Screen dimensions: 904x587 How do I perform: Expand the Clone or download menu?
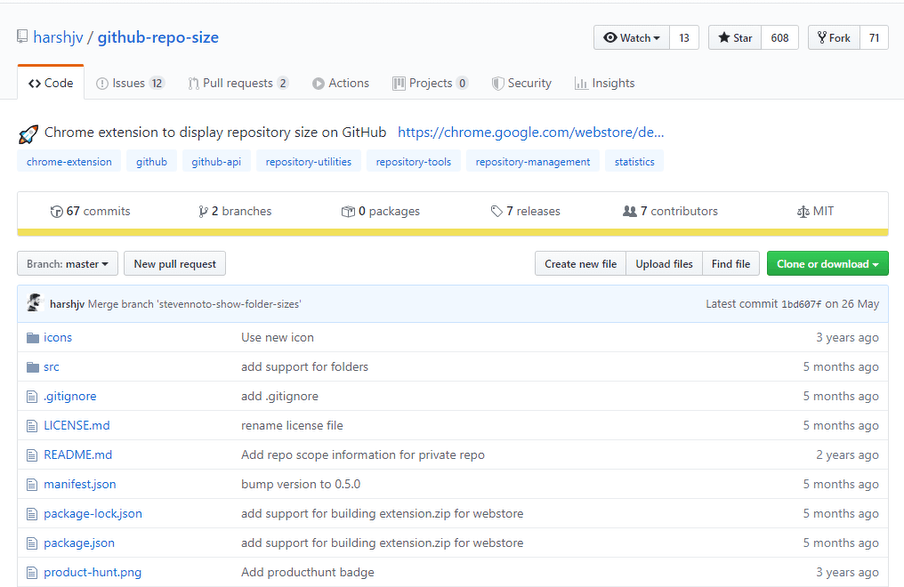pos(827,264)
